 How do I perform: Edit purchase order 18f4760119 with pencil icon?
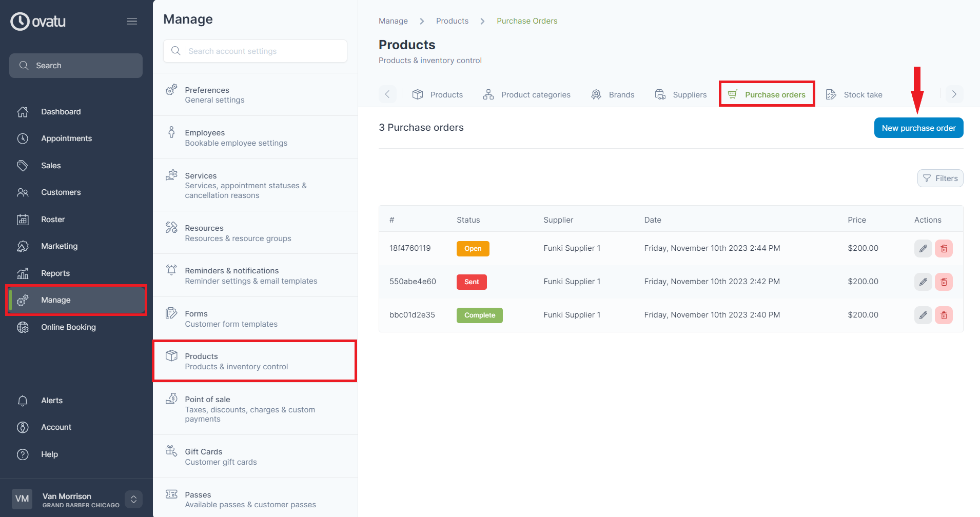923,248
